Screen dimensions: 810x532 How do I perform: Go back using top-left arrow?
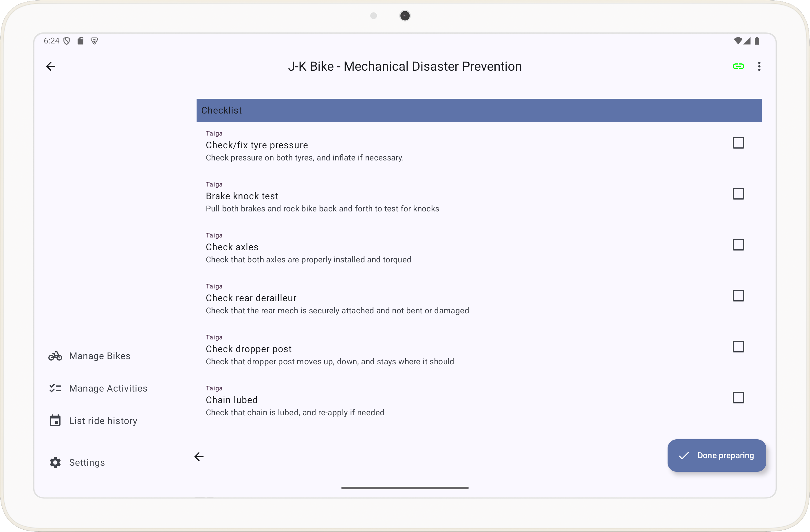coord(51,66)
